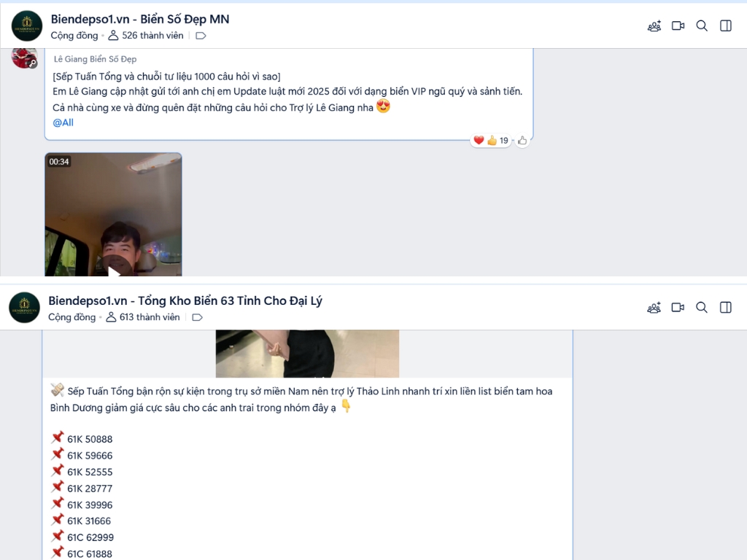Open Lê Giang Biển Số Đẹp sender avatar
The width and height of the screenshot is (747, 560).
pos(24,58)
